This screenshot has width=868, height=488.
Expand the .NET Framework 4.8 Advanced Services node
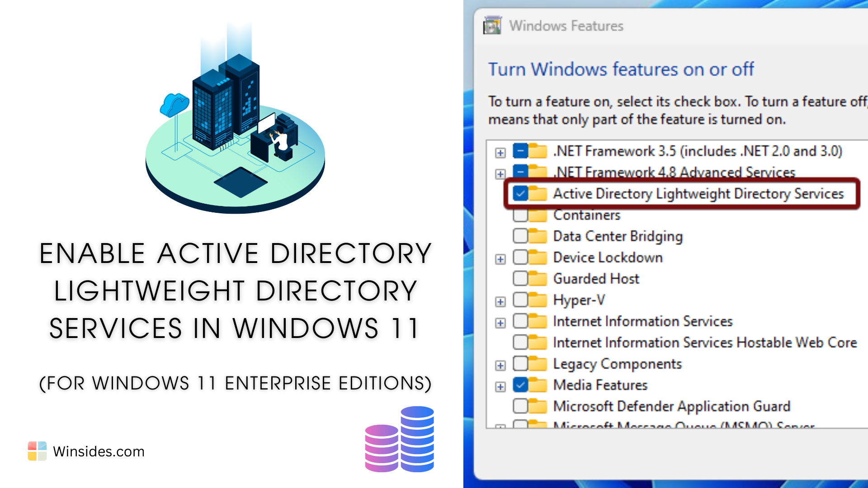coord(500,173)
